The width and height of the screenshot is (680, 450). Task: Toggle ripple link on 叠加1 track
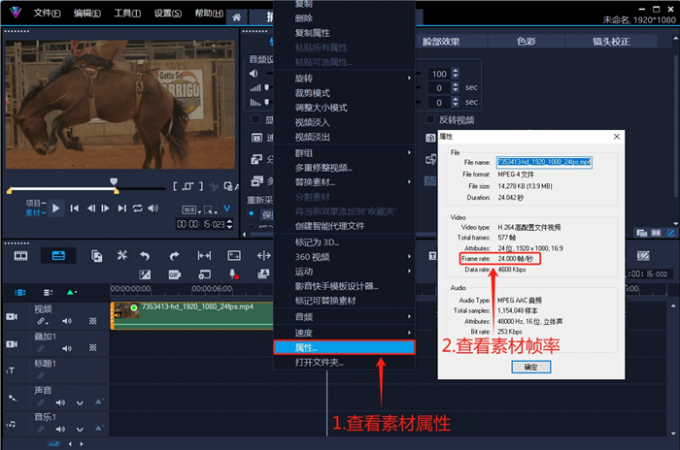click(41, 348)
